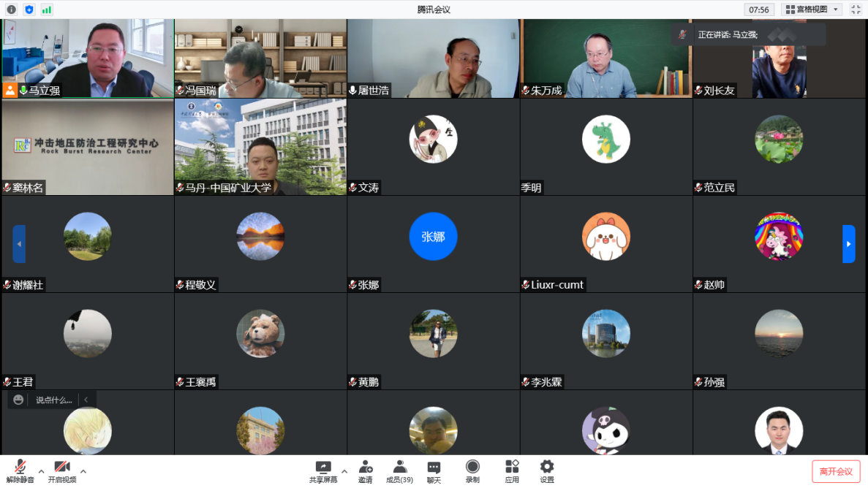
Task: Open the Apps (应用) icon
Action: pyautogui.click(x=512, y=471)
